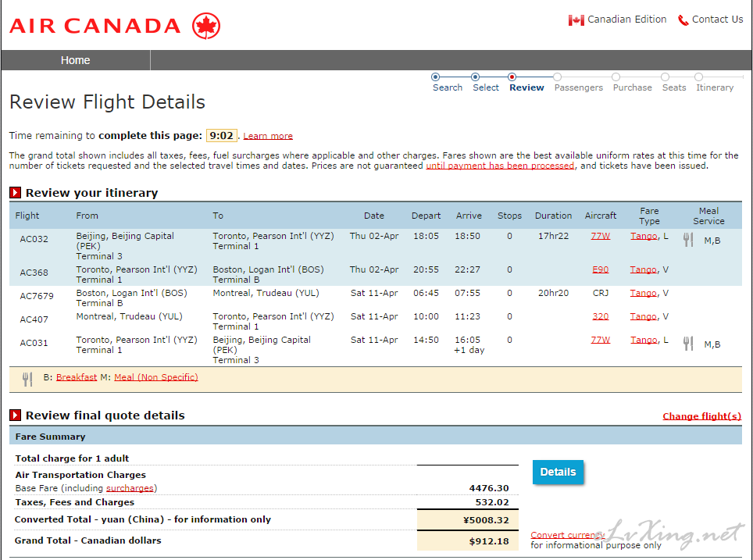This screenshot has height=560, width=753.
Task: Click 'Total charge for 1 adult' label
Action: coord(72,458)
